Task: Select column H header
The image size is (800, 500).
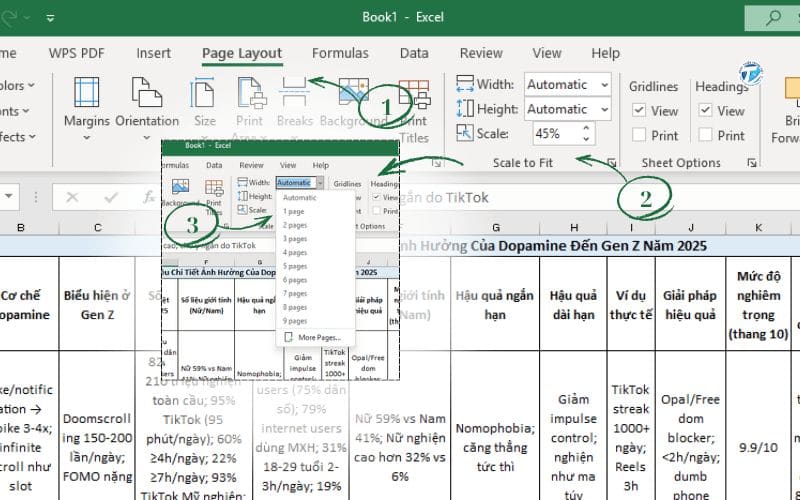Action: click(573, 228)
